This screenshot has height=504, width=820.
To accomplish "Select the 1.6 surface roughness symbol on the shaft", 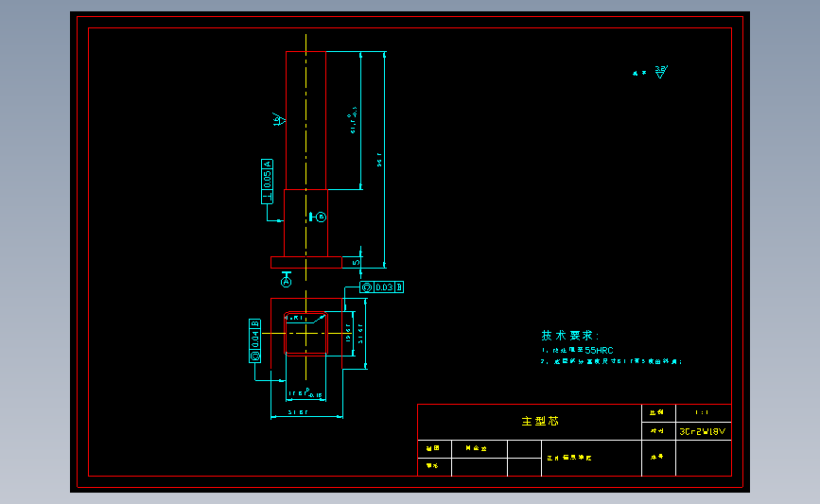I will (x=278, y=119).
